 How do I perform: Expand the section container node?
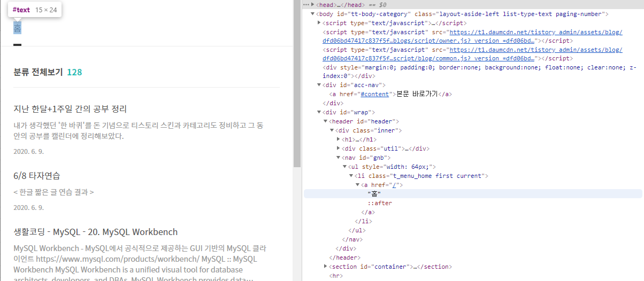pyautogui.click(x=326, y=266)
